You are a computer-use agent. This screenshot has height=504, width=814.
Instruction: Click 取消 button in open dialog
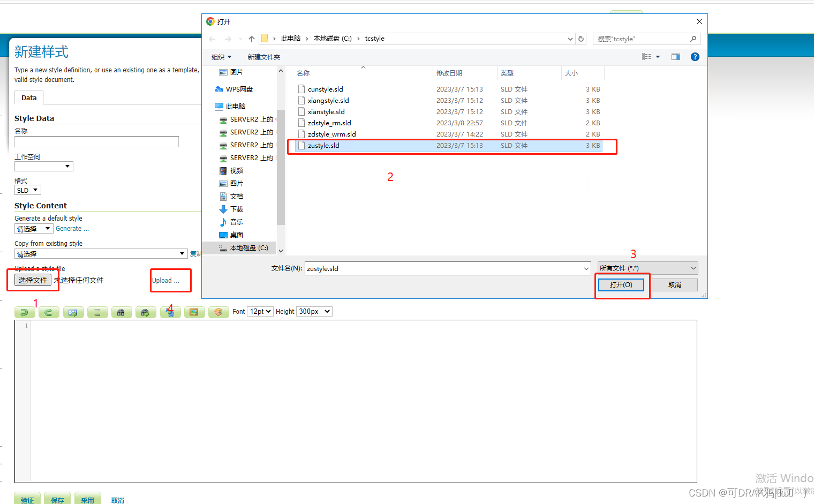[x=675, y=285]
